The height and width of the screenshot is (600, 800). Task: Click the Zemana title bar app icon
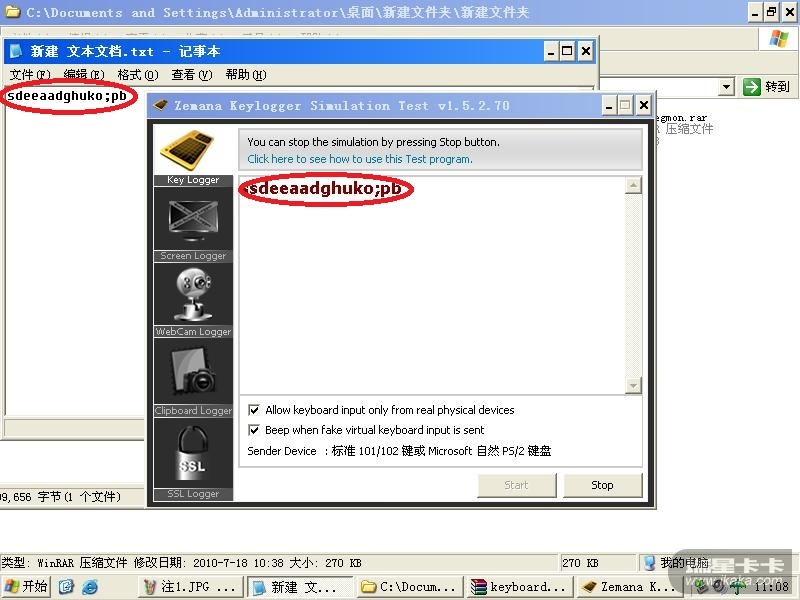coord(160,106)
